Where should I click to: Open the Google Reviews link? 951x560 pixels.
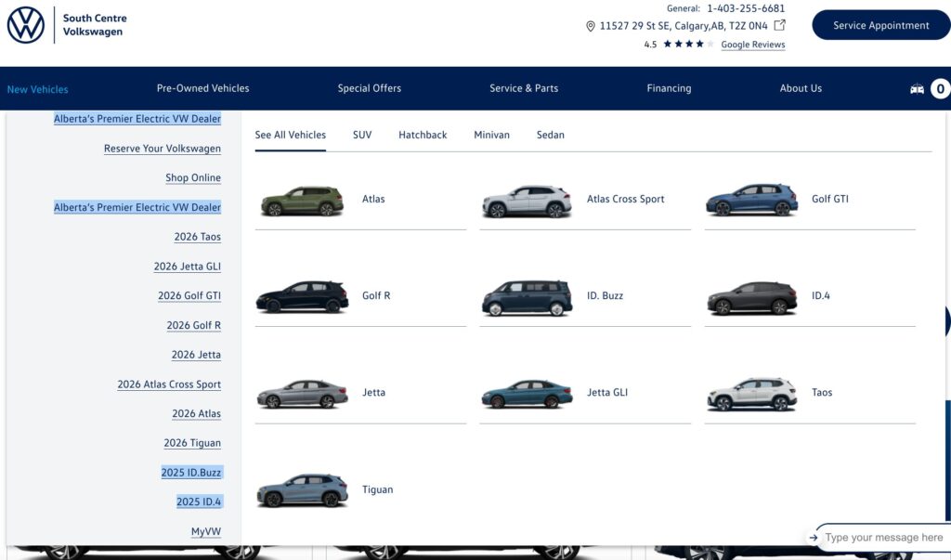tap(752, 45)
